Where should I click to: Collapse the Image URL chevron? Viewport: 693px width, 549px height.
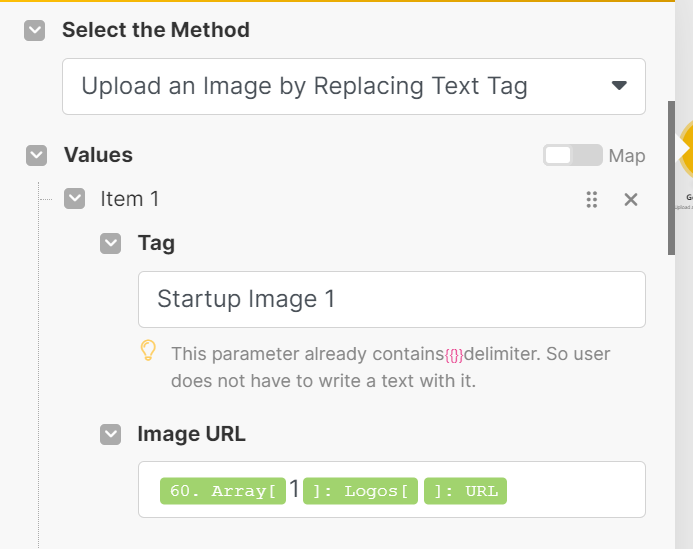click(111, 434)
